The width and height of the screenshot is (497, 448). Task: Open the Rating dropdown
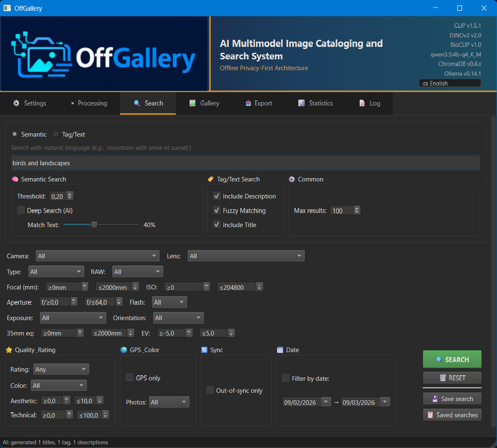point(61,369)
